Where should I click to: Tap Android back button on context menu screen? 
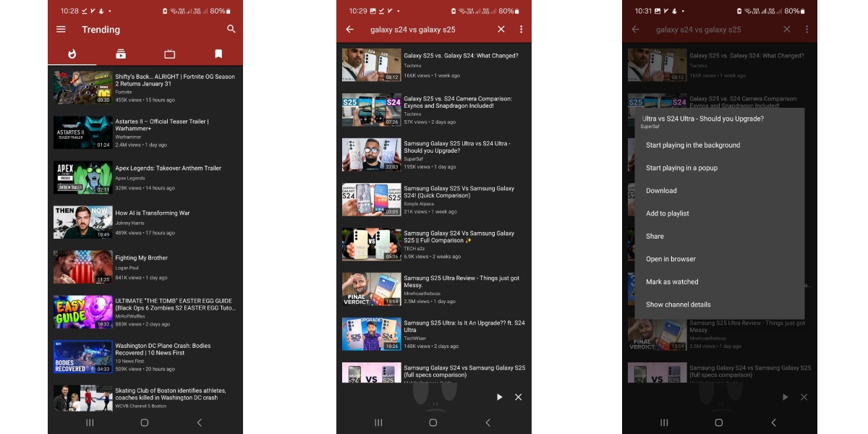point(773,422)
